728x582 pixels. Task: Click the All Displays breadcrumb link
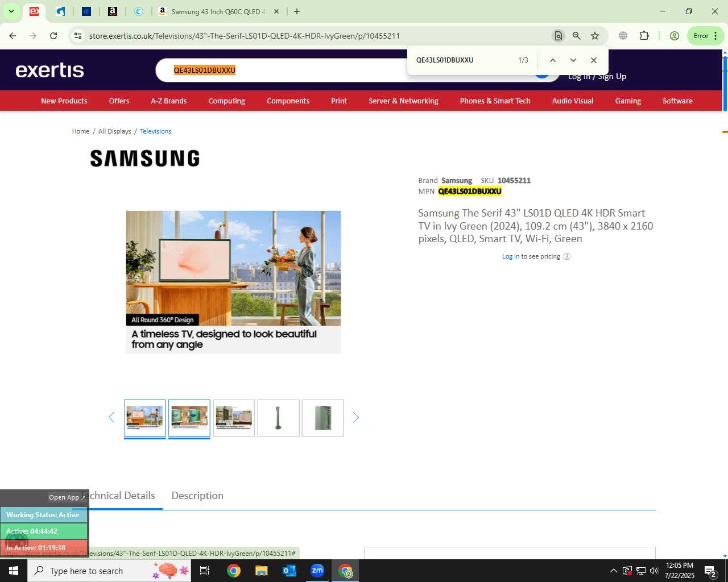click(115, 131)
